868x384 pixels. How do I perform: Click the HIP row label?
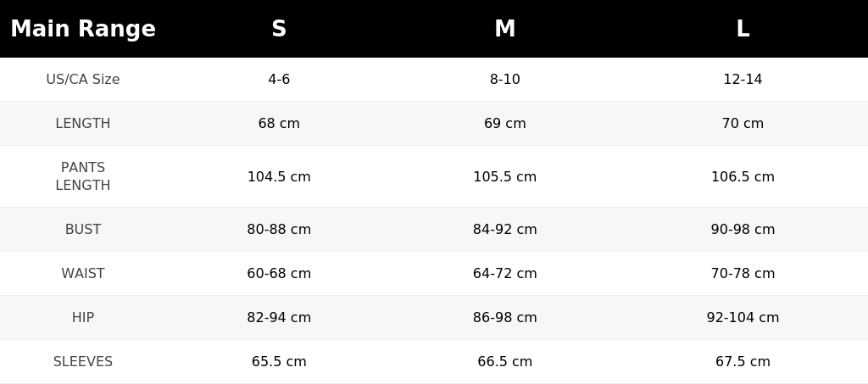83,318
